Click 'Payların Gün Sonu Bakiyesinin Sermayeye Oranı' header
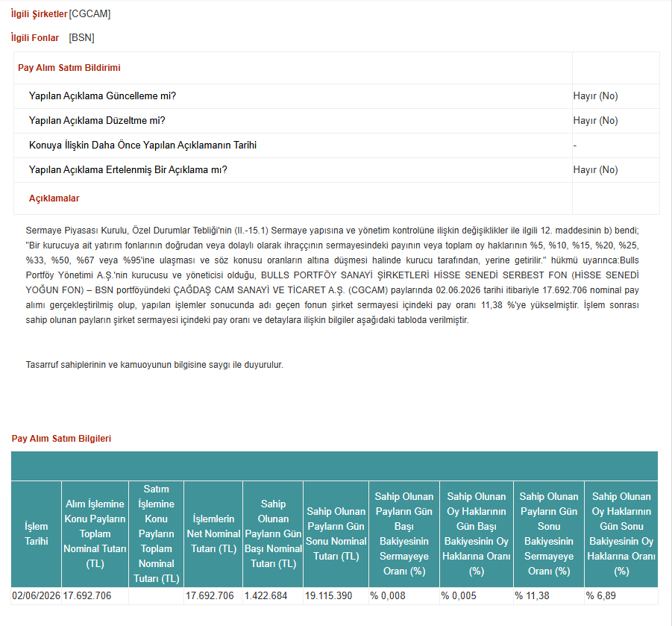Screen dimensions: 672x626 (x=549, y=533)
